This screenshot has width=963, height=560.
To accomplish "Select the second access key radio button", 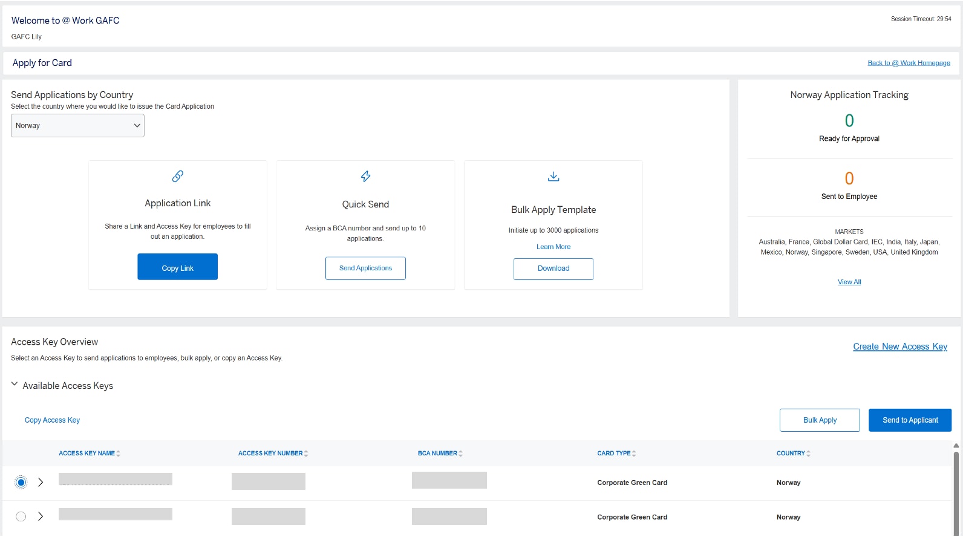I will coord(21,517).
